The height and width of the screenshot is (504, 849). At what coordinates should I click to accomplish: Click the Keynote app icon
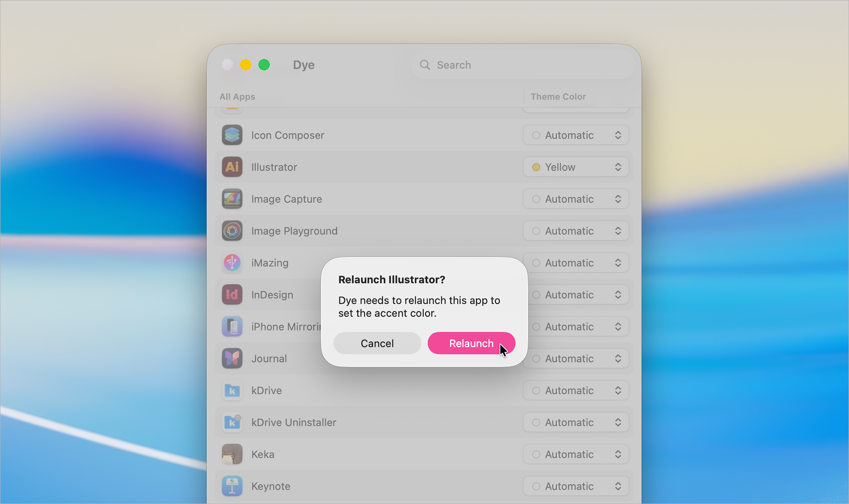232,486
